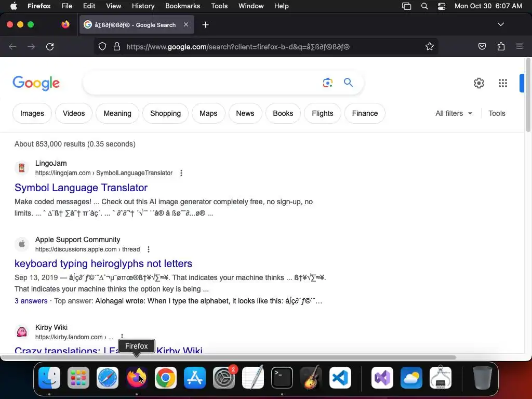Filter results by Videos
Screen dimensions: 532x399
tap(74, 113)
